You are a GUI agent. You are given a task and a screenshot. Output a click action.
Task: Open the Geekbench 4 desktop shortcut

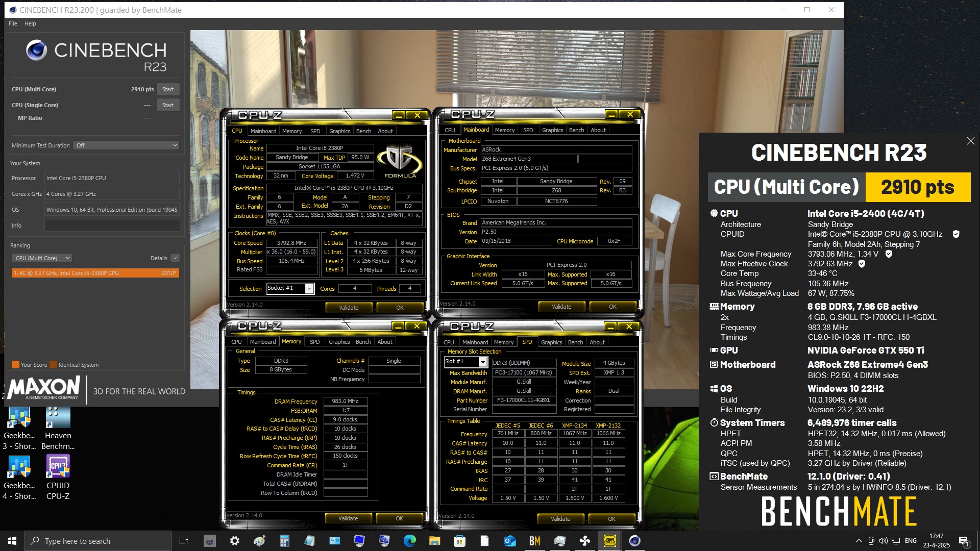point(19,478)
